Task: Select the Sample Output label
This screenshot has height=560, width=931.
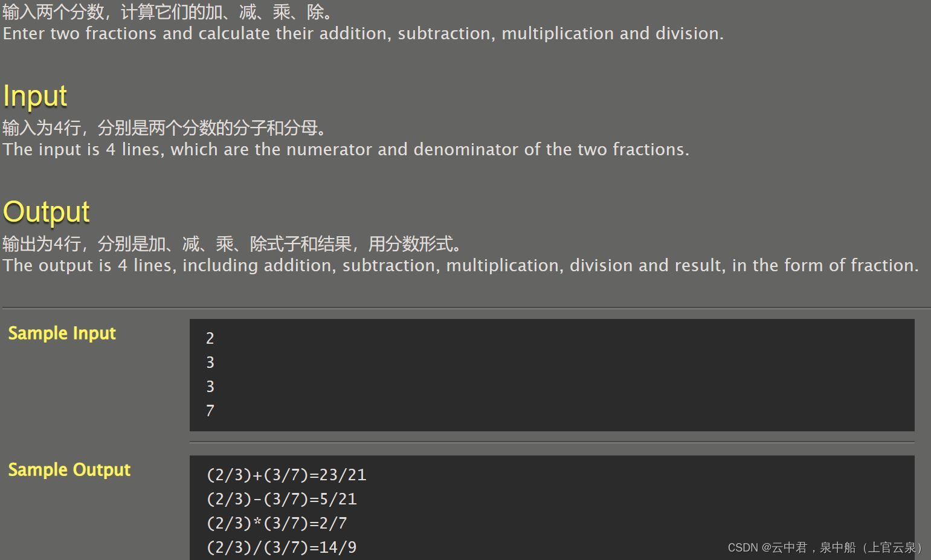Action: tap(69, 470)
